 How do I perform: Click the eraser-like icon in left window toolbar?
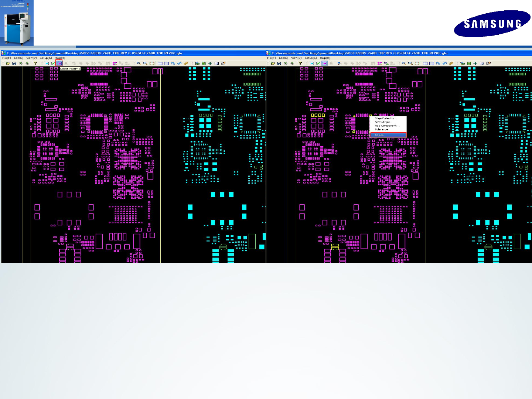[x=186, y=63]
